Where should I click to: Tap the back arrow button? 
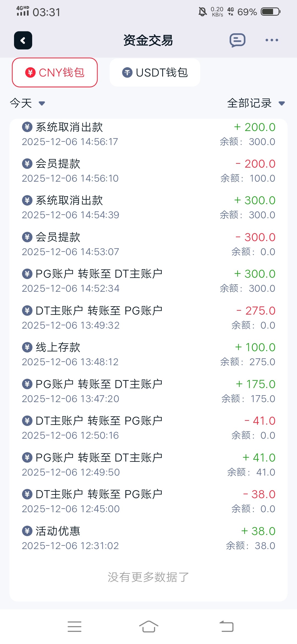pos(23,40)
